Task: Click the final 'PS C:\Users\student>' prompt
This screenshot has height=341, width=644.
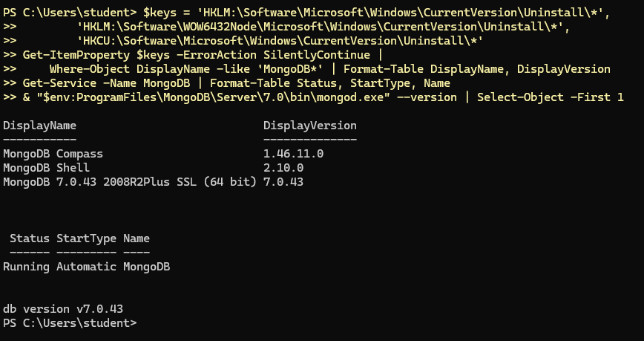Action: point(70,323)
